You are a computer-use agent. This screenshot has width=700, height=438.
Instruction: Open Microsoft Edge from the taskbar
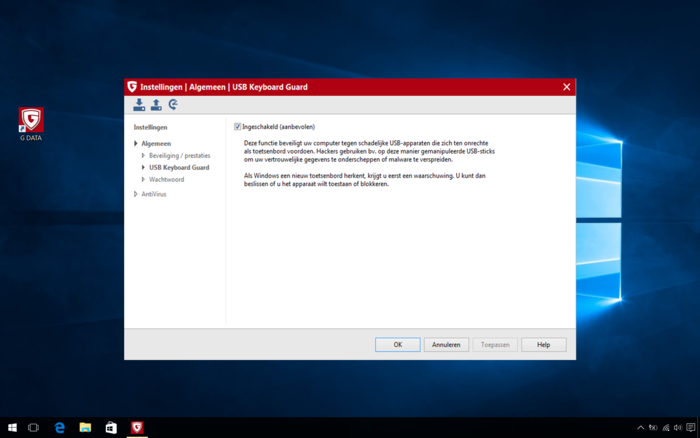coord(60,428)
